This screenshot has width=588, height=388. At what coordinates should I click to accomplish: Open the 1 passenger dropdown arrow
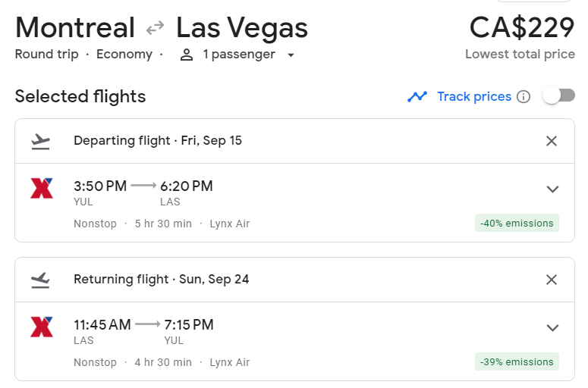pos(291,55)
